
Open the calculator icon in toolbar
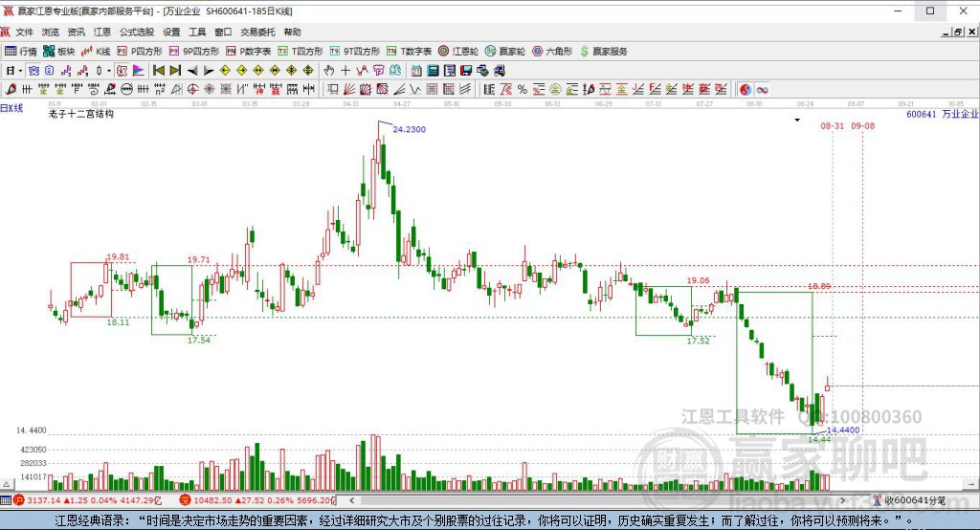coord(434,71)
